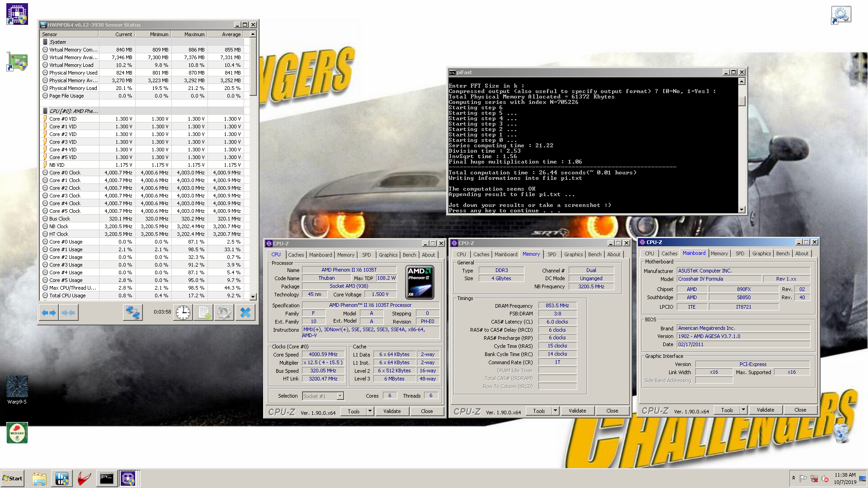Click Maximum column header in HWiNFO

coord(189,34)
